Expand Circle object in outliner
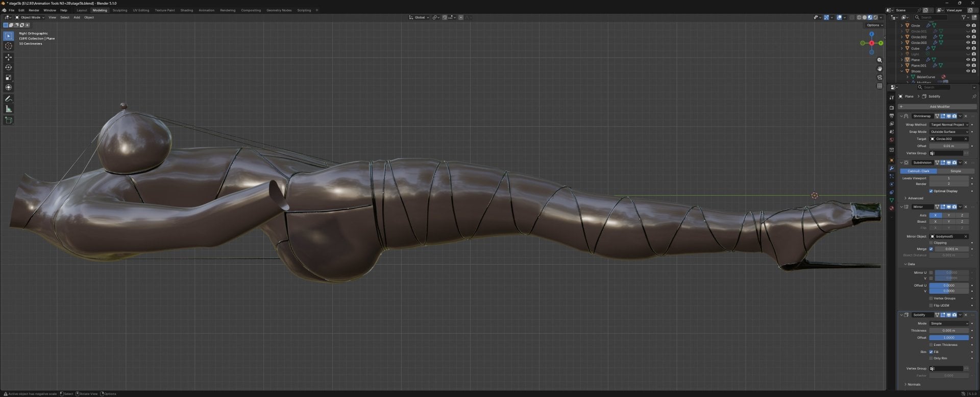The width and height of the screenshot is (980, 397). [x=902, y=26]
